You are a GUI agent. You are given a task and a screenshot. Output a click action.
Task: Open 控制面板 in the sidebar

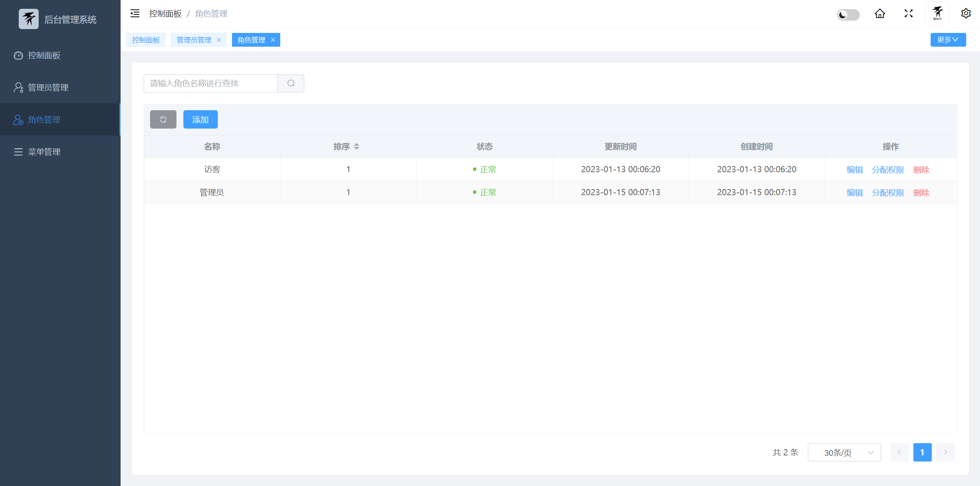pyautogui.click(x=60, y=55)
